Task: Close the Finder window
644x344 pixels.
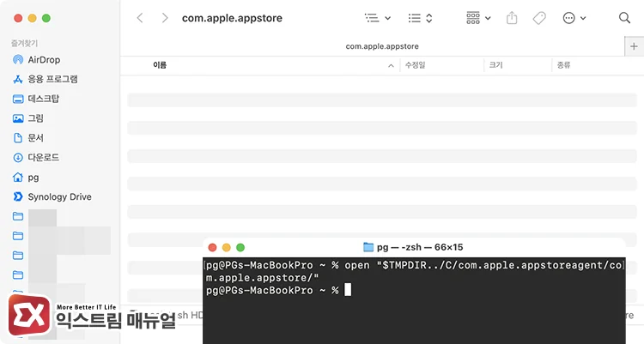Action: click(18, 18)
